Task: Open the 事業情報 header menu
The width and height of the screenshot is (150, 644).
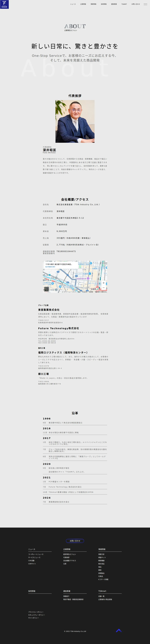Action: point(93,4)
